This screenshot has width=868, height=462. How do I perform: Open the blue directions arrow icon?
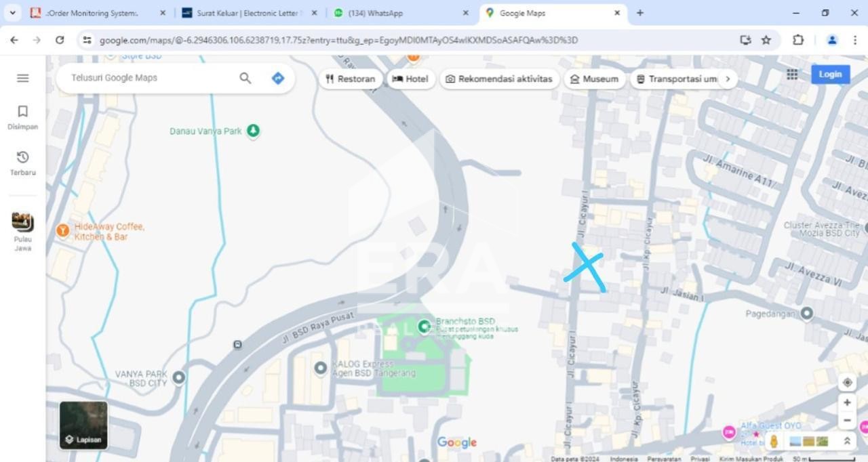pyautogui.click(x=277, y=78)
